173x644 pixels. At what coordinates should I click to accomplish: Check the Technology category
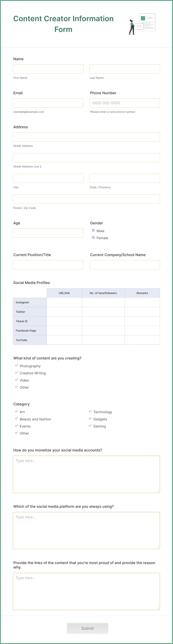[90, 412]
